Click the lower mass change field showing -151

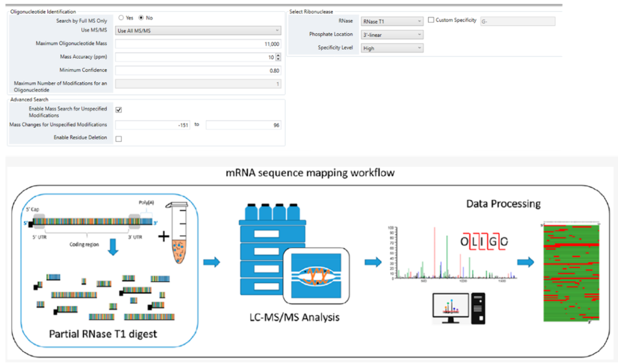[153, 125]
